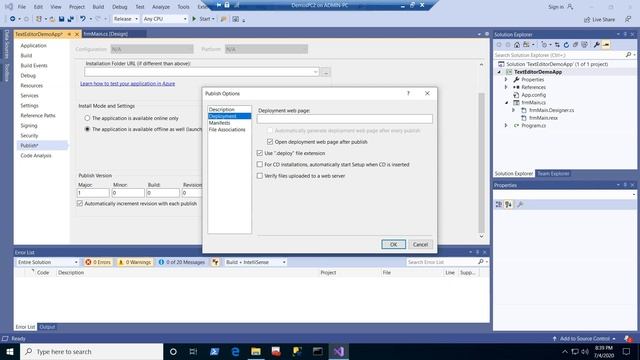Click Solution Explorer search magnifier icon

pyautogui.click(x=628, y=55)
